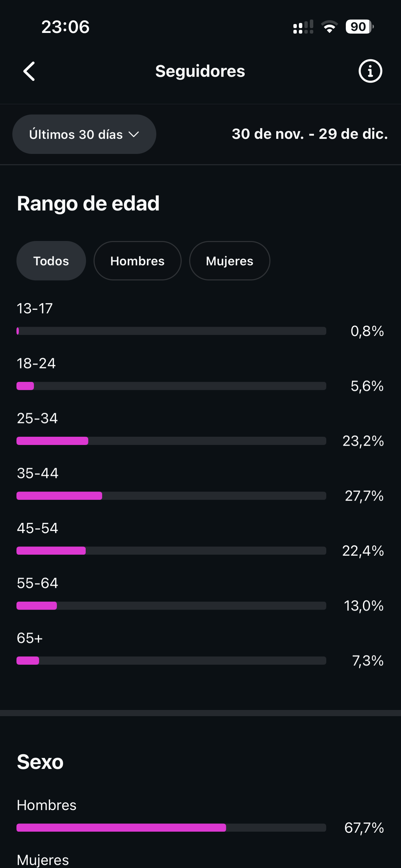Tap the Seguidores title

[x=200, y=71]
